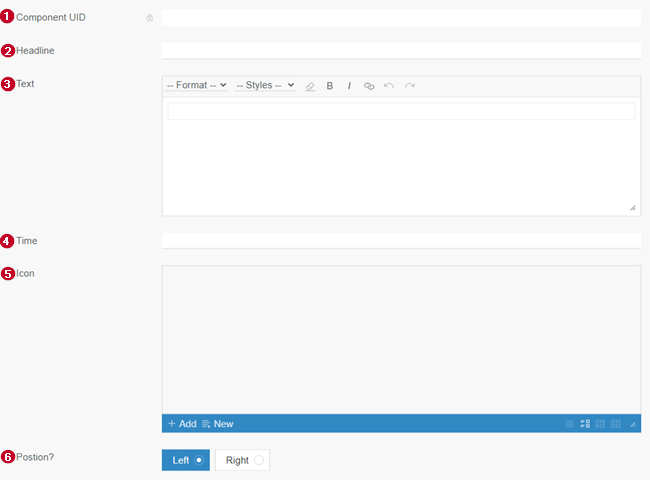
Task: Click the Text field label
Action: pyautogui.click(x=25, y=84)
